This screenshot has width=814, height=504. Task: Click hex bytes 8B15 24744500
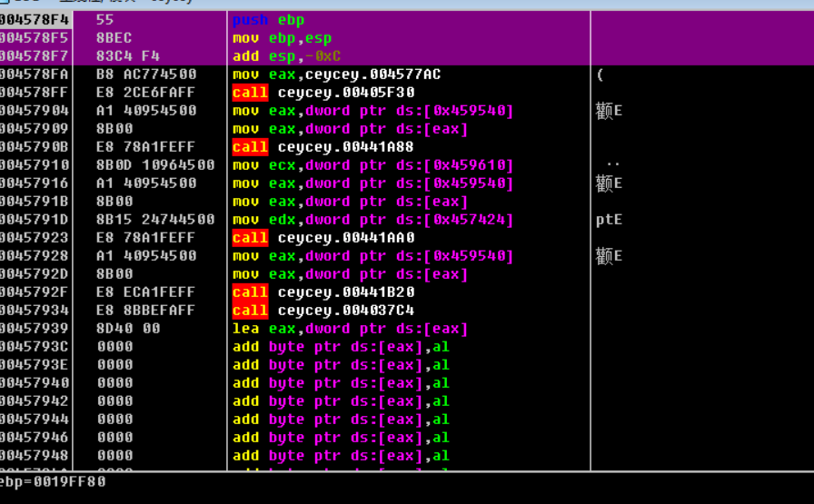click(155, 220)
